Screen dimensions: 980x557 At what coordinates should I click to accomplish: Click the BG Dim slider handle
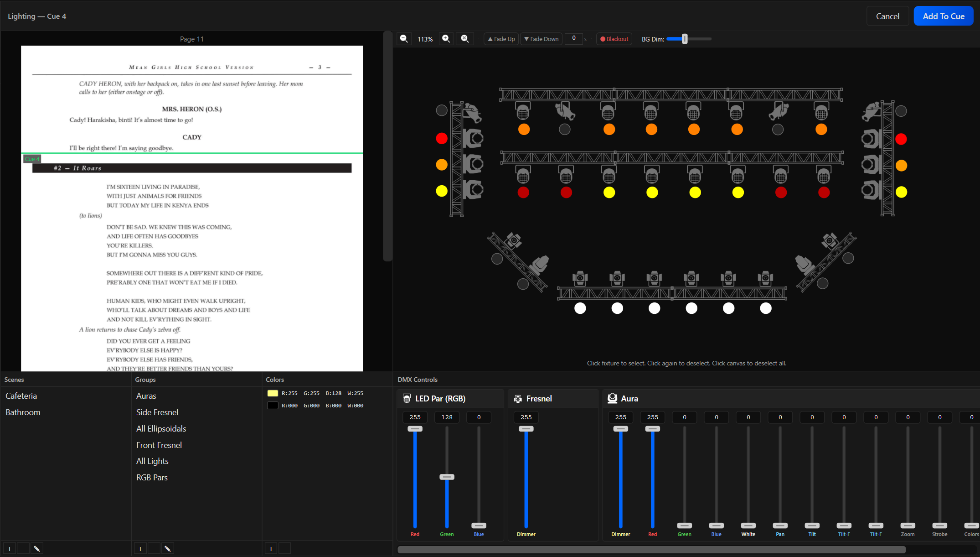pos(684,39)
